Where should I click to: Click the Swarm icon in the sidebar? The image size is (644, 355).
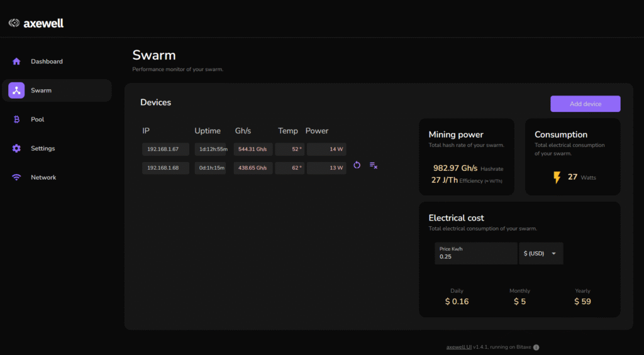coord(16,90)
